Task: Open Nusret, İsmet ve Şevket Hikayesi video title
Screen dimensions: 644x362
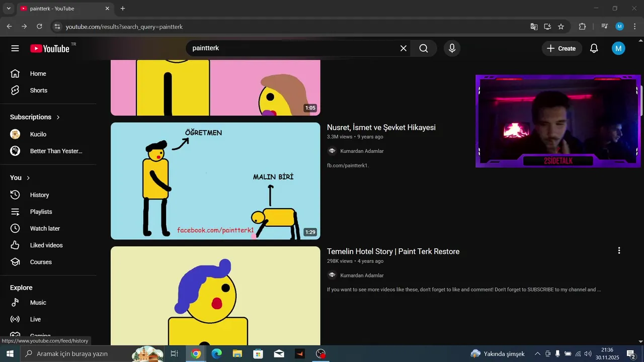Action: pos(381,128)
